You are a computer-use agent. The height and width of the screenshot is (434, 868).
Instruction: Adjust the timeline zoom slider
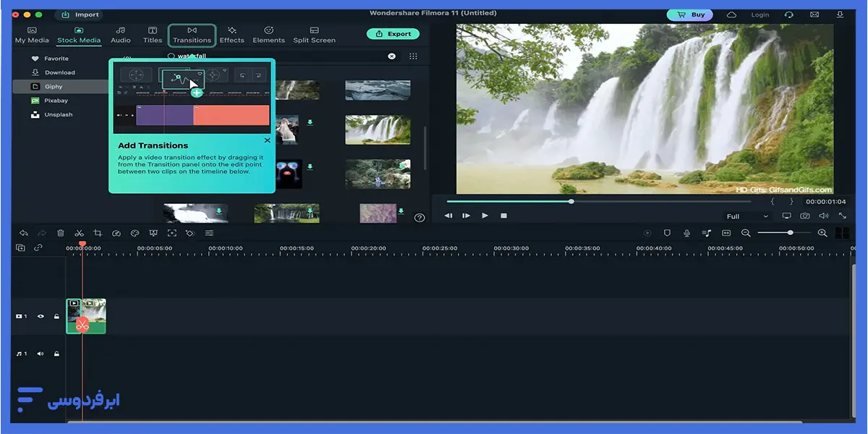coord(784,233)
